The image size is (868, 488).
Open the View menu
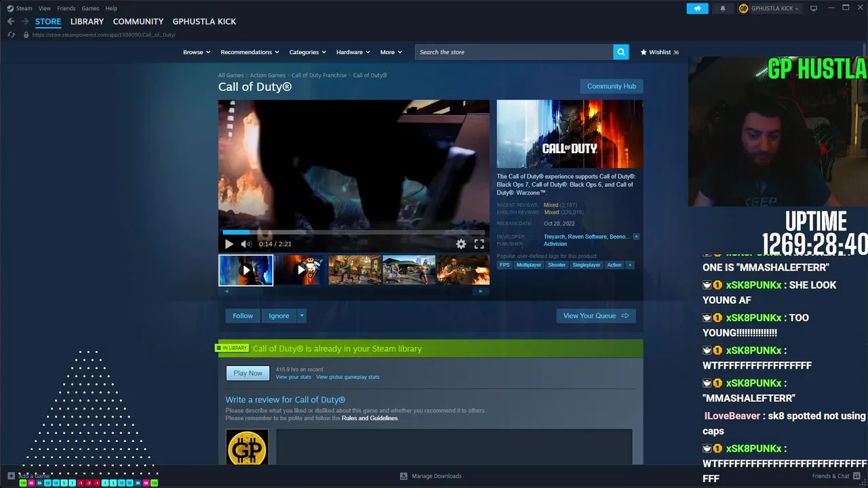pyautogui.click(x=45, y=8)
